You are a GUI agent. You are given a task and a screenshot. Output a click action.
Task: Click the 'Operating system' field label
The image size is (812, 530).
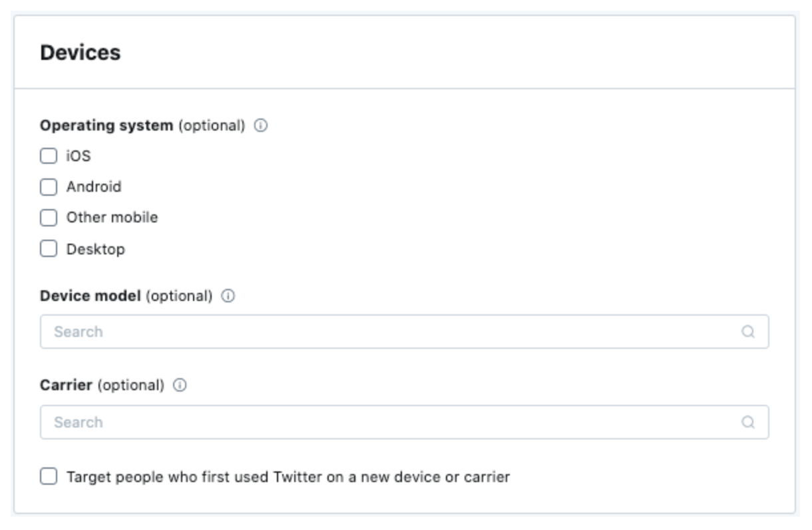pyautogui.click(x=106, y=125)
